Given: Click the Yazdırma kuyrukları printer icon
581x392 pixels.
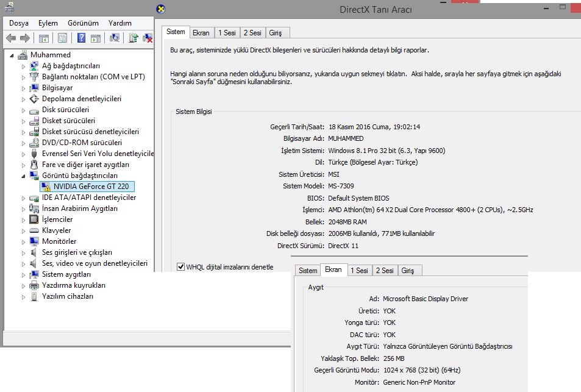Looking at the screenshot, I should (x=34, y=285).
